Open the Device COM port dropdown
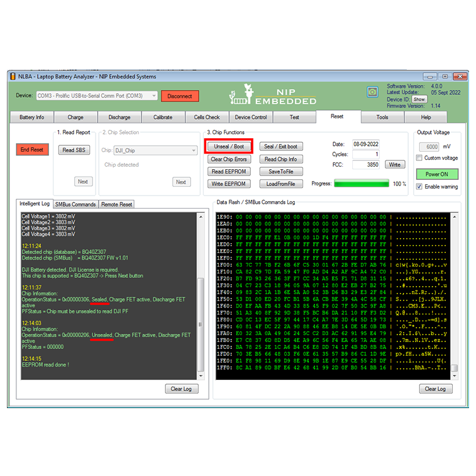 [x=97, y=96]
